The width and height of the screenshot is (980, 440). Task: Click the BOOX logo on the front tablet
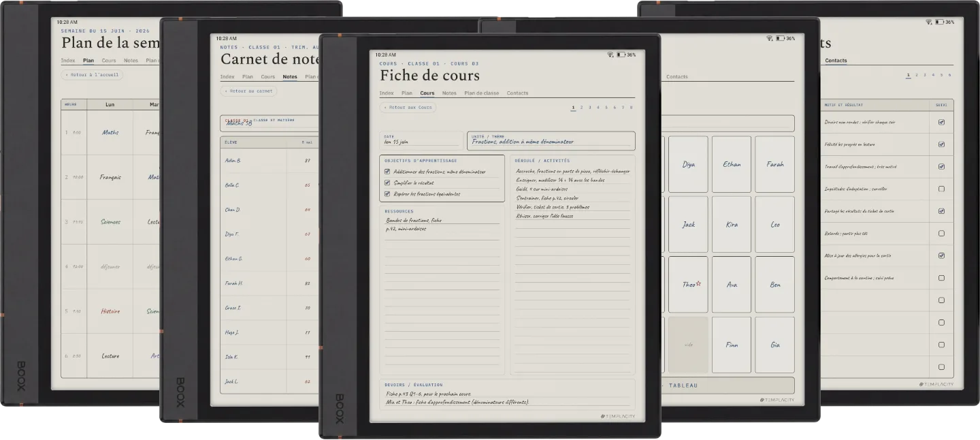[339, 408]
